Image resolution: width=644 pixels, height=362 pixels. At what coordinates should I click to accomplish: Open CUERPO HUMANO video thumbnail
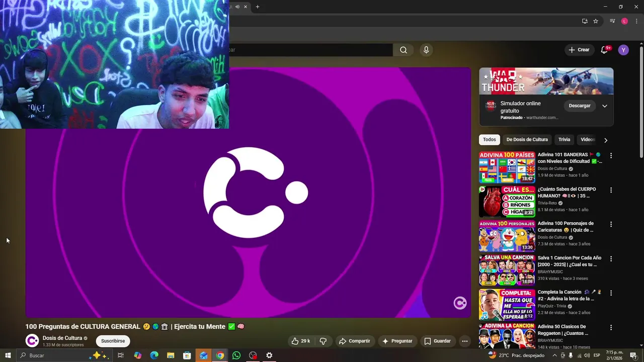pyautogui.click(x=507, y=201)
